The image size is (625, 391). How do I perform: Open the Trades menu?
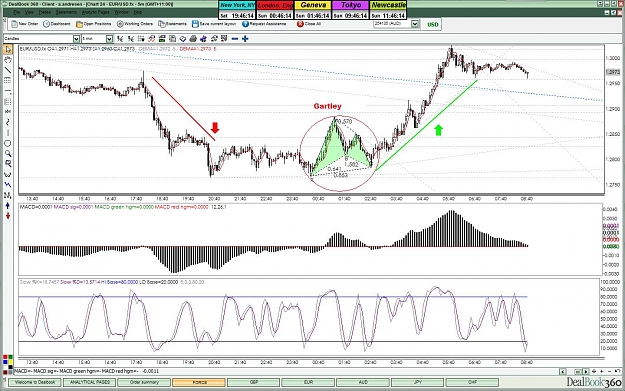44,13
